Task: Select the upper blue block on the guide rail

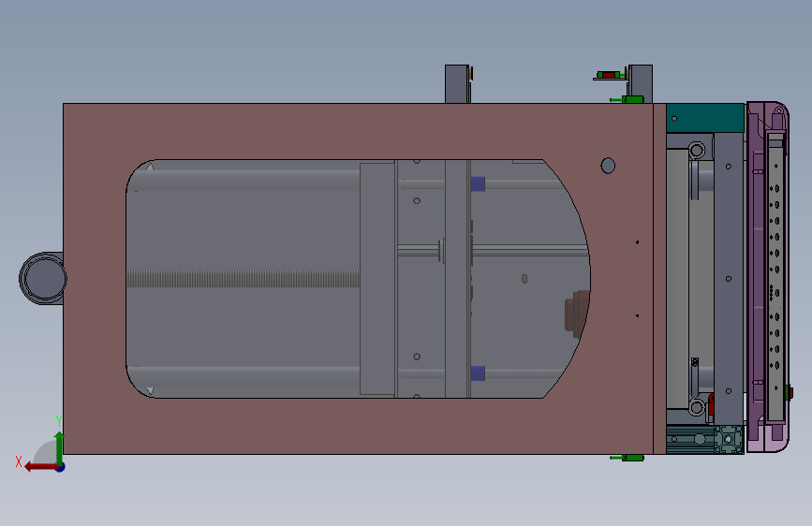Action: tap(478, 183)
